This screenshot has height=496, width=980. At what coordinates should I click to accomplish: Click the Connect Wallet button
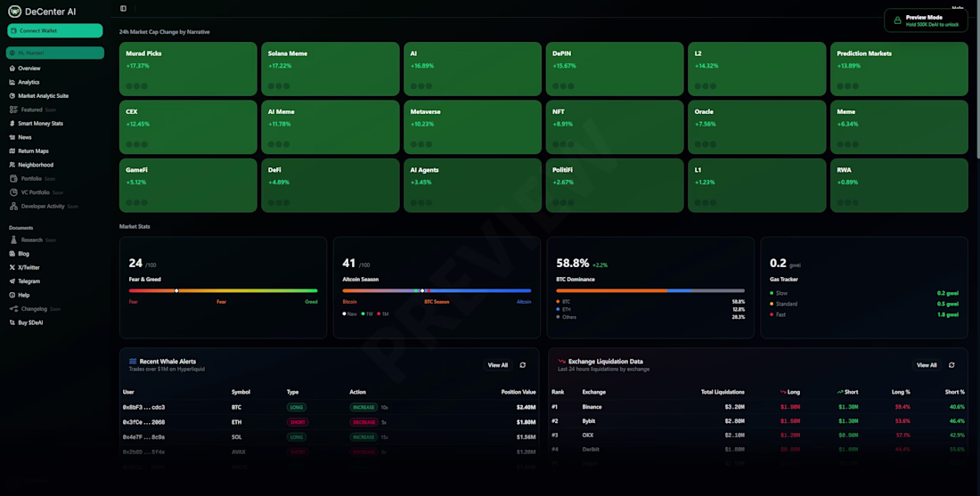[x=55, y=30]
